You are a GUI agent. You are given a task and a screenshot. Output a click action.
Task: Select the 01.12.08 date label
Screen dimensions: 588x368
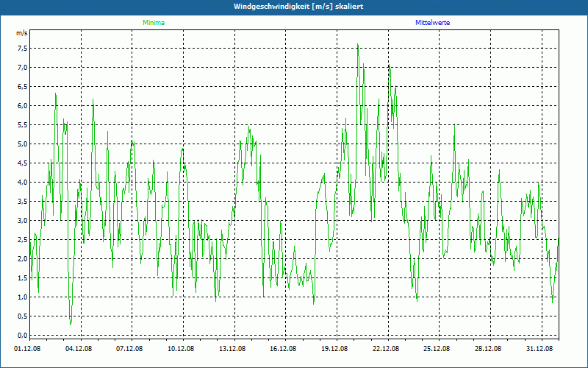(28, 350)
